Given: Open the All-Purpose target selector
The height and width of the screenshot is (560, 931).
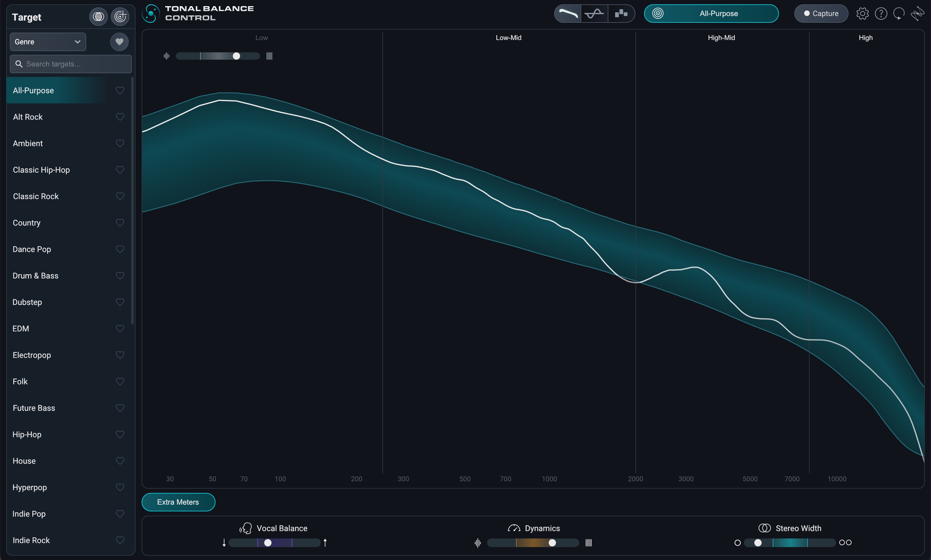Looking at the screenshot, I should tap(711, 14).
